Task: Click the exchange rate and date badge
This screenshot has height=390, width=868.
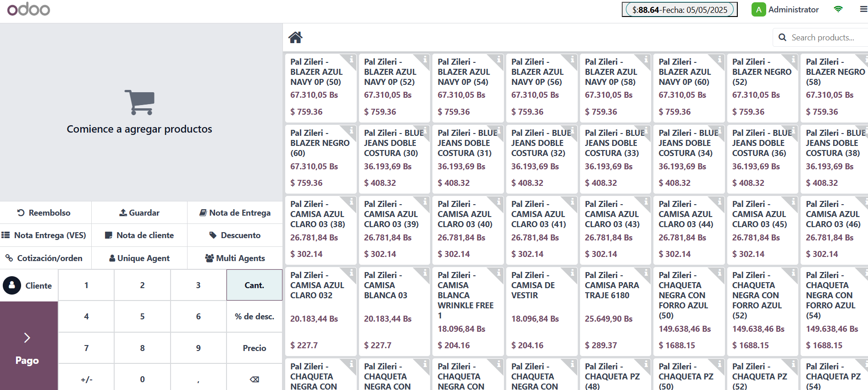Action: click(x=680, y=9)
